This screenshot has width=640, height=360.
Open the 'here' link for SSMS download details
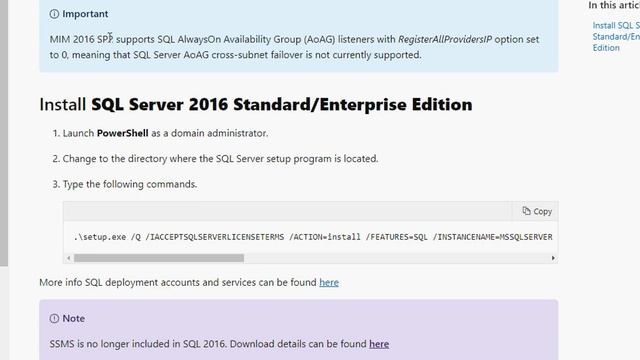pyautogui.click(x=379, y=344)
